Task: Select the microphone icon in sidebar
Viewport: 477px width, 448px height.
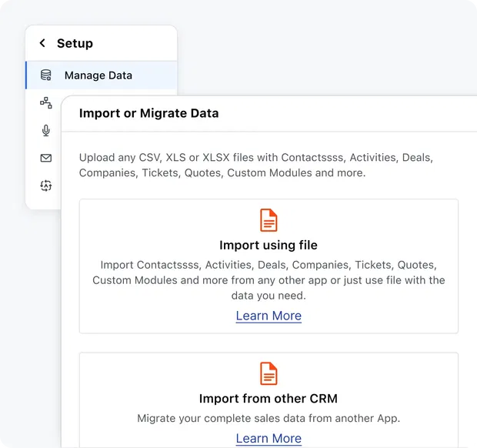Action: pyautogui.click(x=46, y=130)
